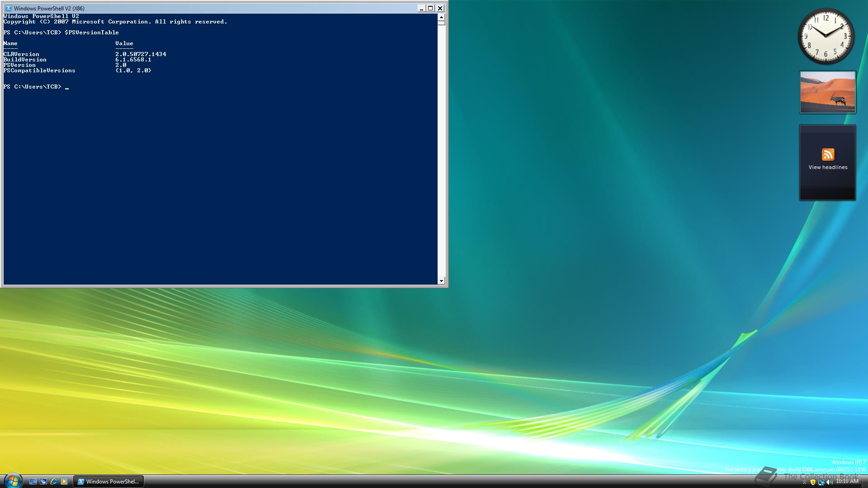Launch Windows Media Player from quick launch
Screen dimensions: 868x488
[64, 482]
